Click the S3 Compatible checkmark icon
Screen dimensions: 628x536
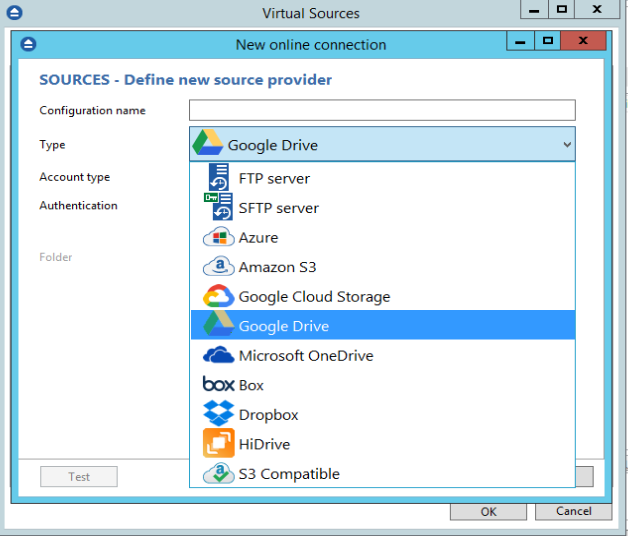coord(219,474)
